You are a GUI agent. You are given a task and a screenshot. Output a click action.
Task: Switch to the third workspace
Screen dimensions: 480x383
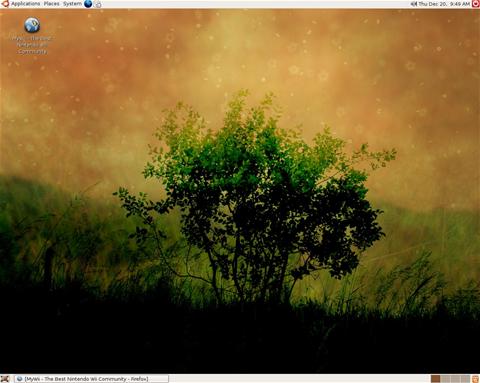coord(455,379)
